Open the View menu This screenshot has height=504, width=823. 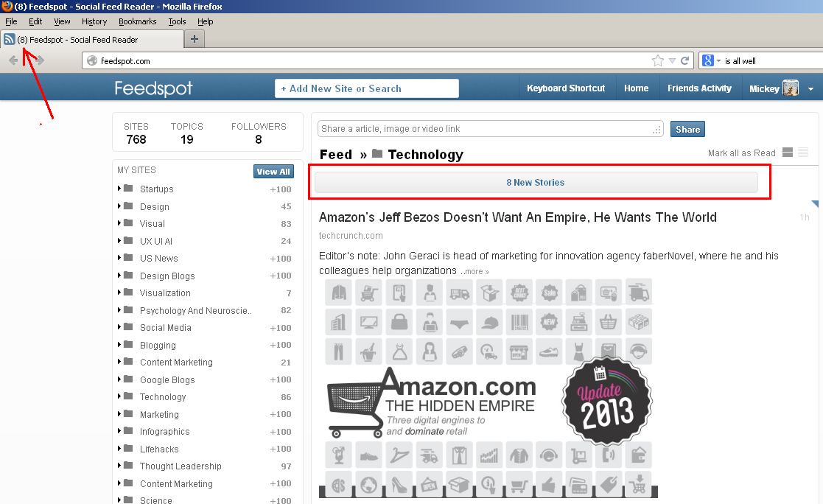[x=62, y=21]
